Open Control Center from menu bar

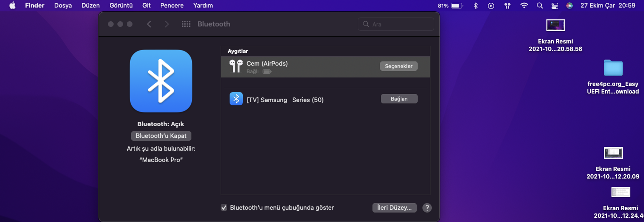pos(554,6)
